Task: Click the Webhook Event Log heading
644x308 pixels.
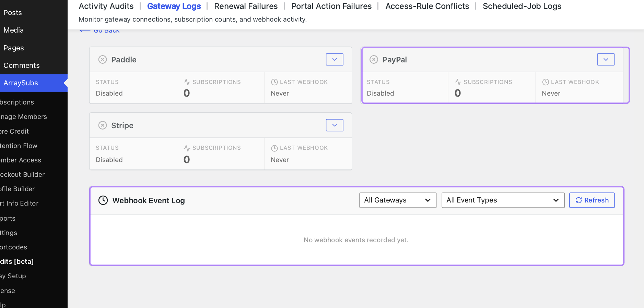Action: tap(149, 200)
